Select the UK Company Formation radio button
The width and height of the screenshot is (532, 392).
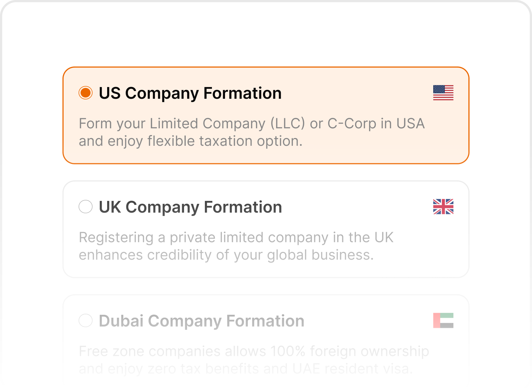[x=86, y=207]
